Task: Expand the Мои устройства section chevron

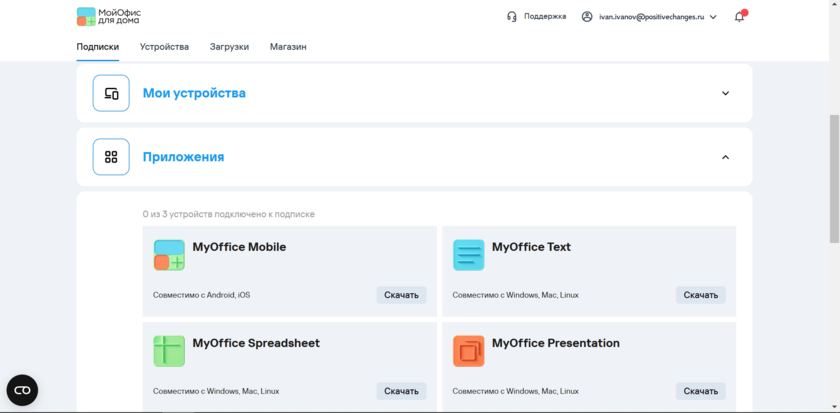Action: (x=725, y=93)
